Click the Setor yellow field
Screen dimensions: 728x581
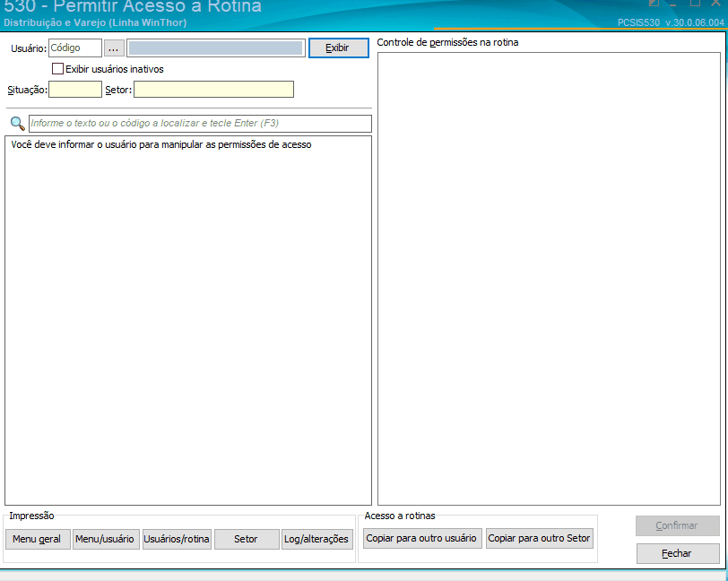pos(213,89)
